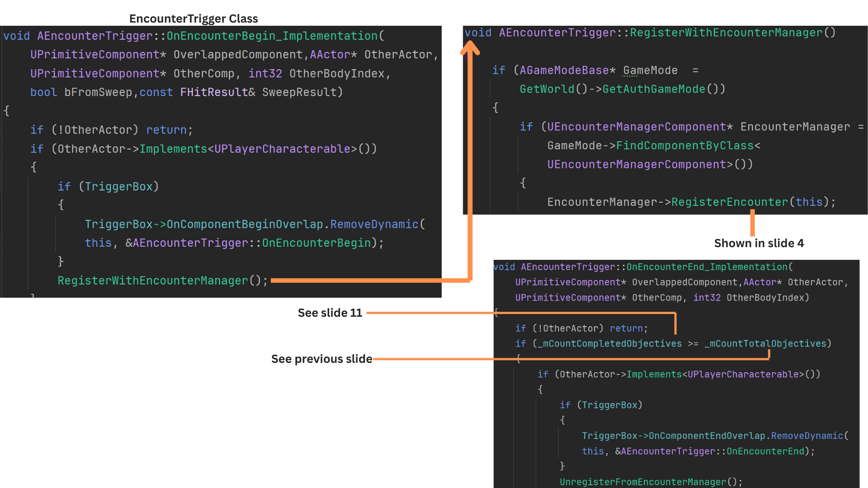Click the UnregisterFromEncounterManager() call

click(651, 482)
